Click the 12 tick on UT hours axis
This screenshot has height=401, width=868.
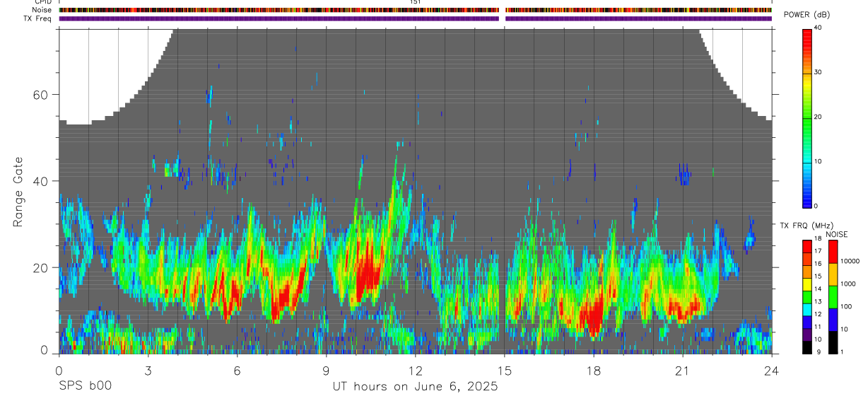[415, 370]
